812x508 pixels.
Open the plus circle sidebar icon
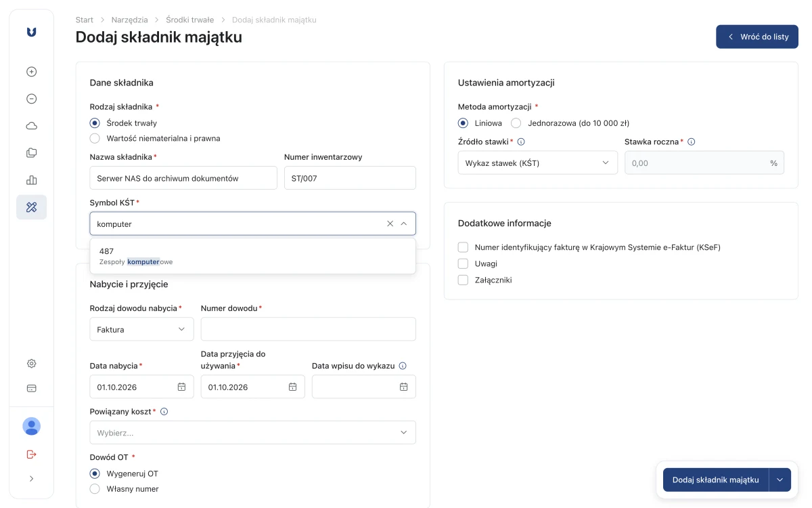(31, 72)
